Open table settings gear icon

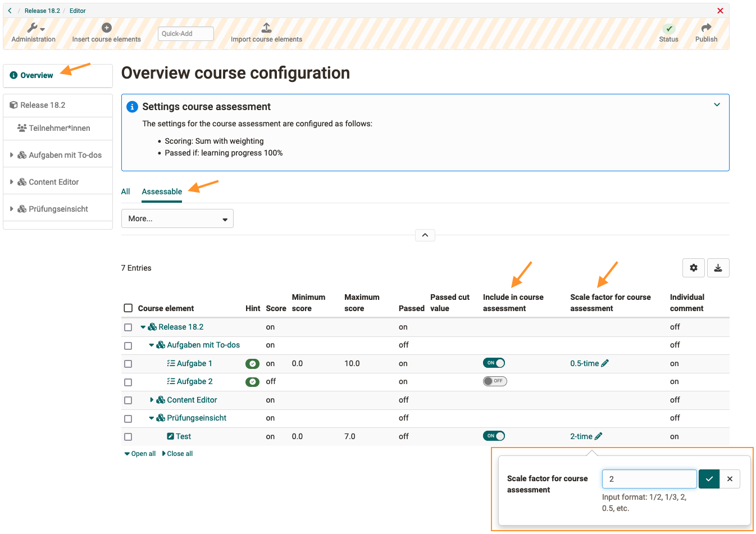click(x=694, y=268)
